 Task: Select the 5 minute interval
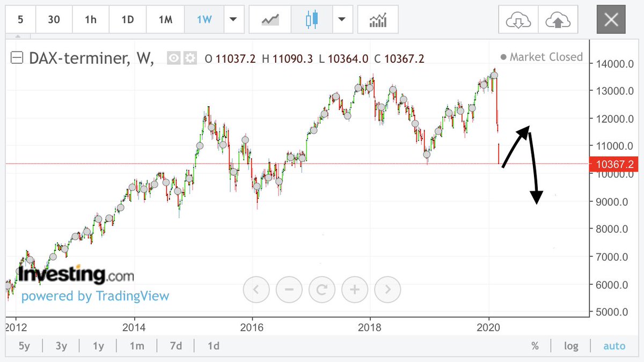coord(20,20)
